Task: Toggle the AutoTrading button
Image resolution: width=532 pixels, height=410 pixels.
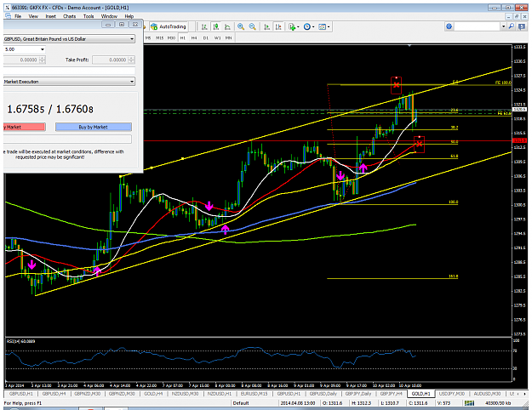Action: click(x=169, y=26)
